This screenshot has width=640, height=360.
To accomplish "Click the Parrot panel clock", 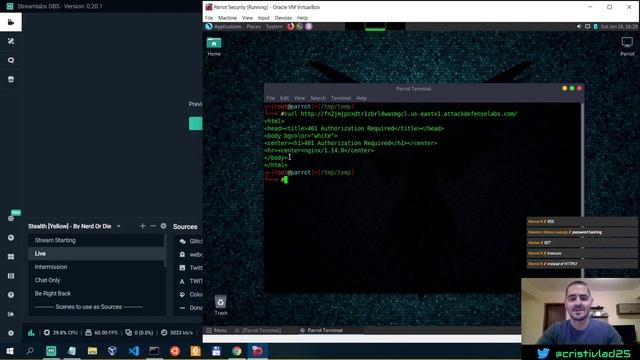I will pos(619,27).
